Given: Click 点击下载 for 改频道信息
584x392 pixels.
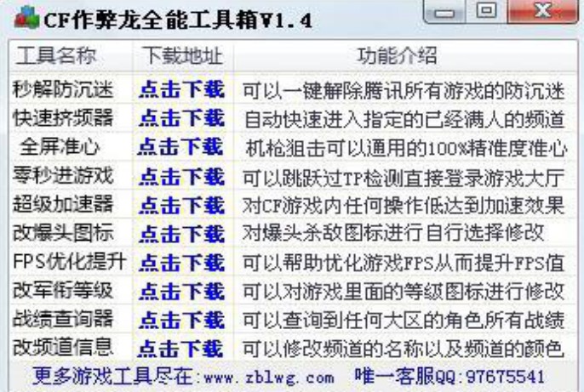Looking at the screenshot, I should (180, 349).
